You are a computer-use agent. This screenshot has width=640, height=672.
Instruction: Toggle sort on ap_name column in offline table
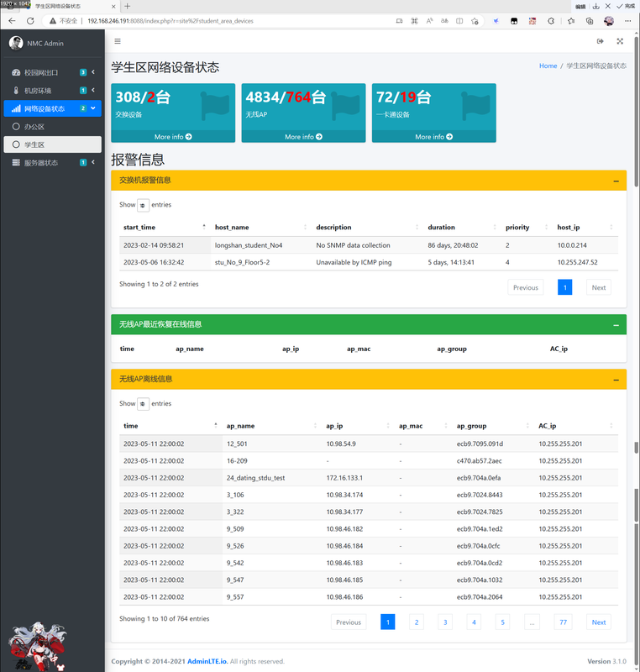tap(271, 426)
